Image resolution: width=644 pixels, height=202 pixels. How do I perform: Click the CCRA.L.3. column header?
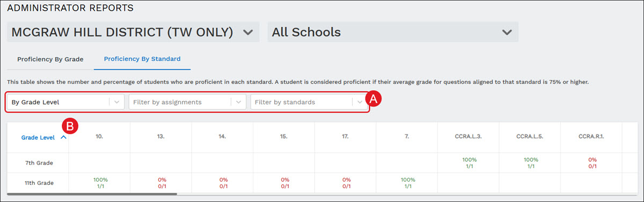(x=468, y=137)
